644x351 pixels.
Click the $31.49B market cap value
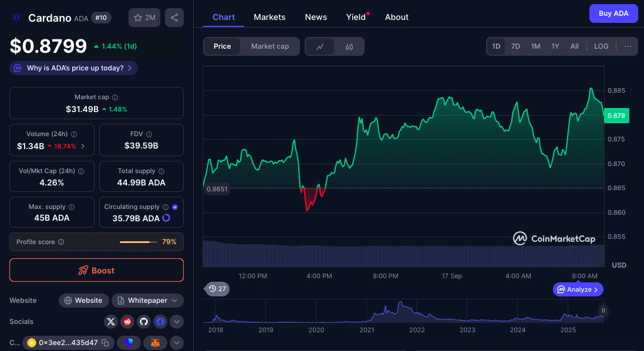(x=82, y=109)
